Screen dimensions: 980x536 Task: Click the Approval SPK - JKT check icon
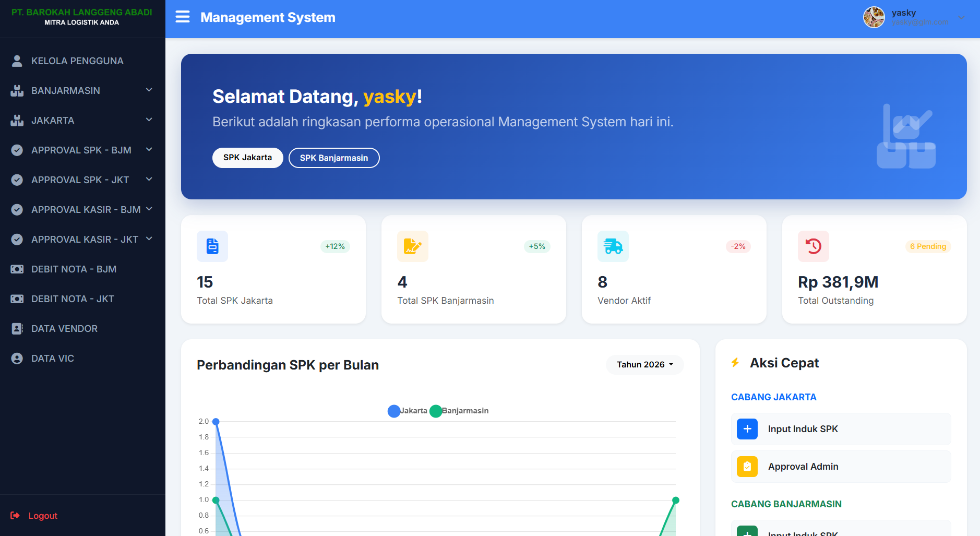pos(17,180)
